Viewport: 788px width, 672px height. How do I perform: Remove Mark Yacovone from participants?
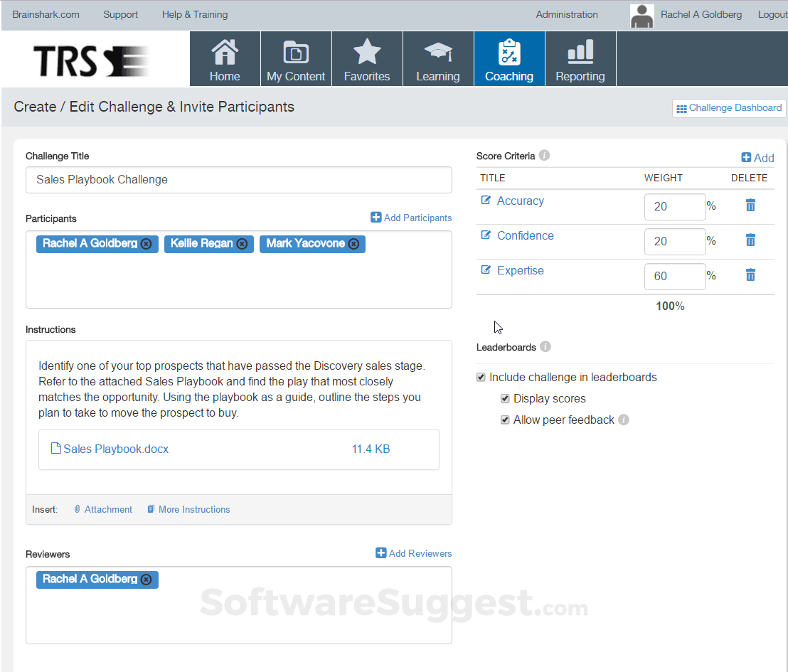(x=353, y=244)
